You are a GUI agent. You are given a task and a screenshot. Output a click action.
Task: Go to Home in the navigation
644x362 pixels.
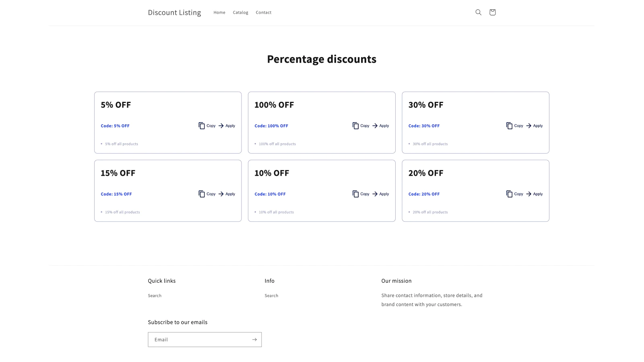pyautogui.click(x=219, y=12)
